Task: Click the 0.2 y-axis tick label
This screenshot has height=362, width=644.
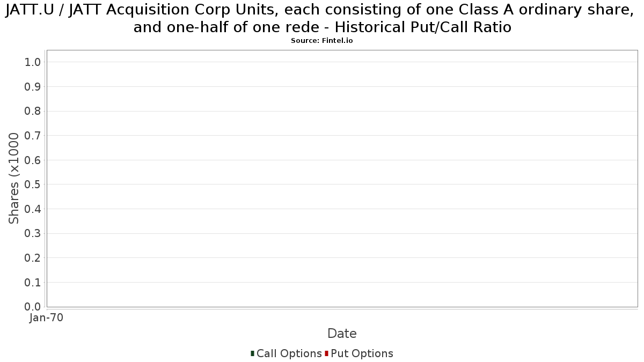Action: (33, 258)
